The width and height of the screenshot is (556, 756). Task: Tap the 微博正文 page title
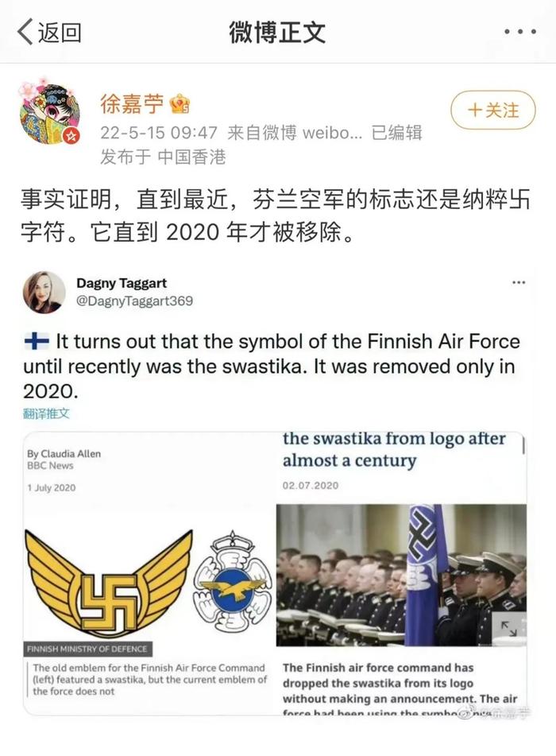point(277,33)
